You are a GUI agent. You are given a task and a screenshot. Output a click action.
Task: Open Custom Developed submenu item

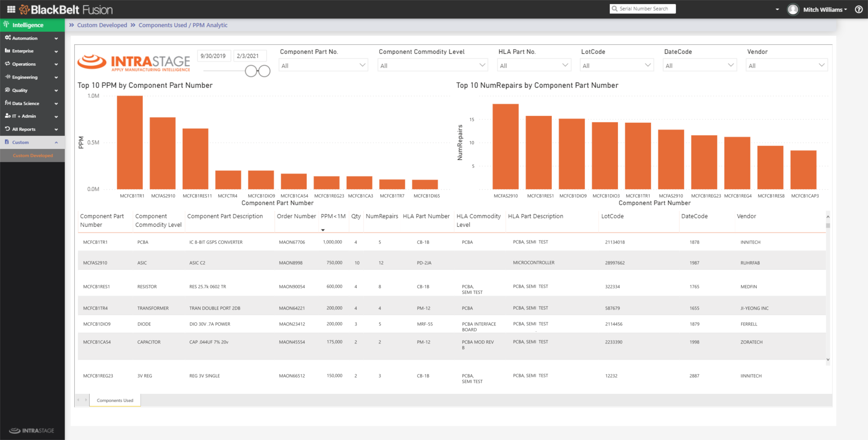click(x=33, y=156)
